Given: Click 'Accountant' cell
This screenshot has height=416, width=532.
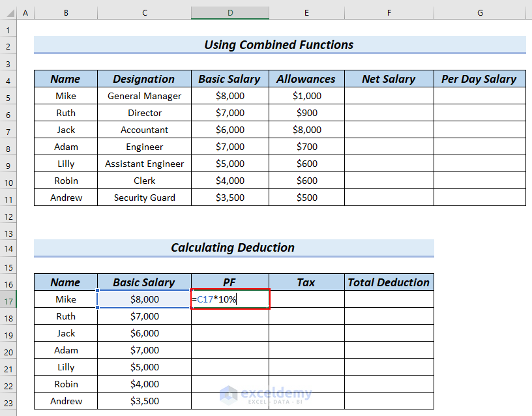Looking at the screenshot, I should 144,130.
